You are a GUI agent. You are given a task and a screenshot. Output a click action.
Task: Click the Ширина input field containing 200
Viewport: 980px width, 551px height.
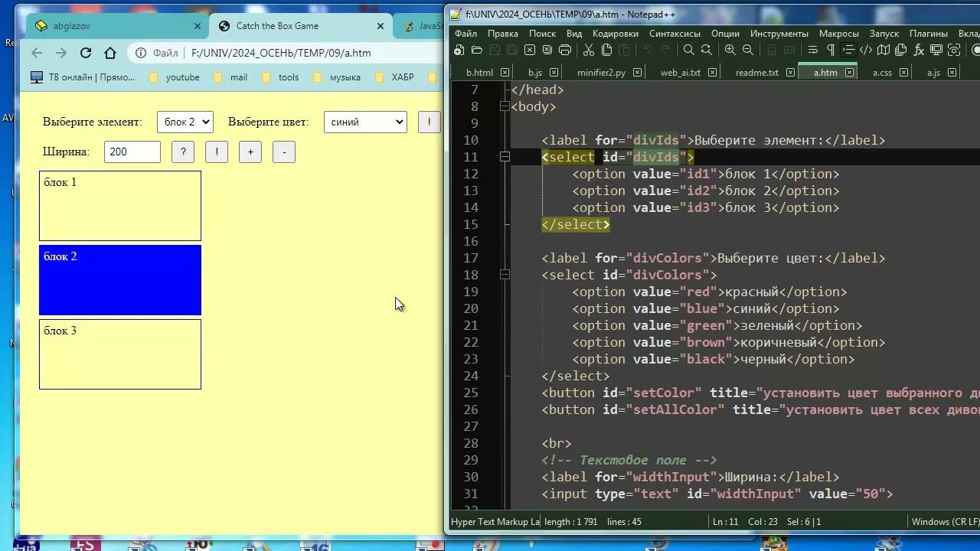pyautogui.click(x=132, y=152)
